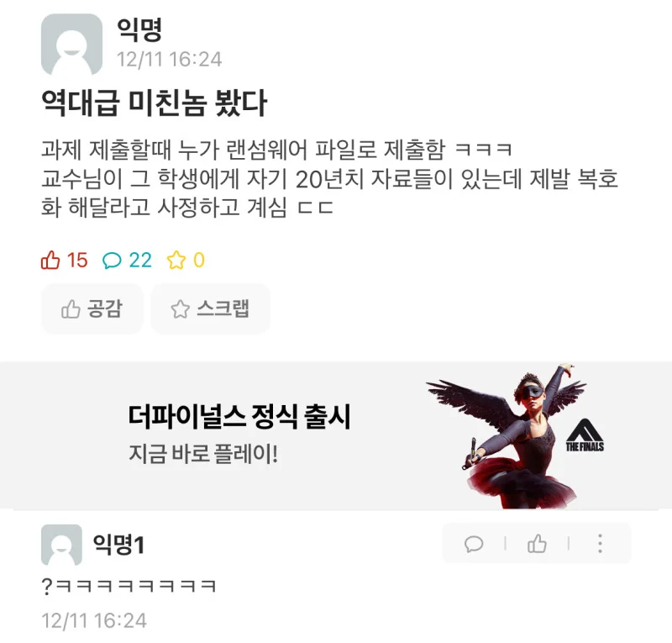Tap the 스크랩 bookmark button

click(211, 308)
